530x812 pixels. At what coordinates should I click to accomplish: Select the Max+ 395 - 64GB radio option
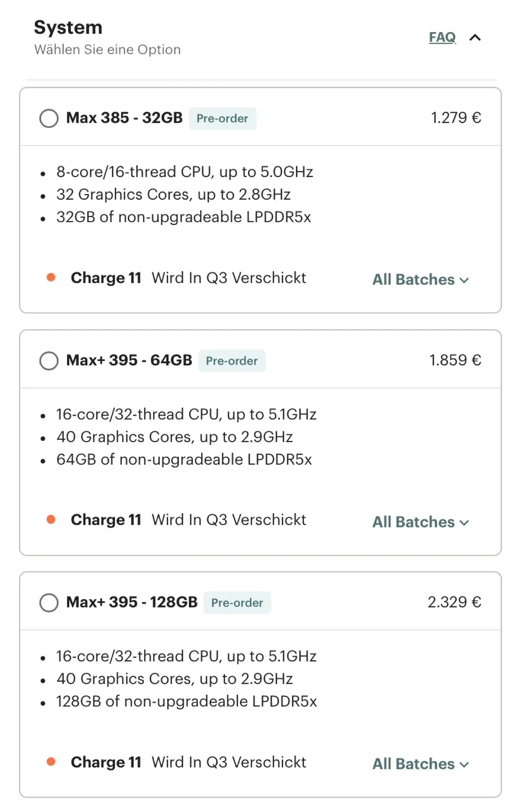(x=49, y=361)
